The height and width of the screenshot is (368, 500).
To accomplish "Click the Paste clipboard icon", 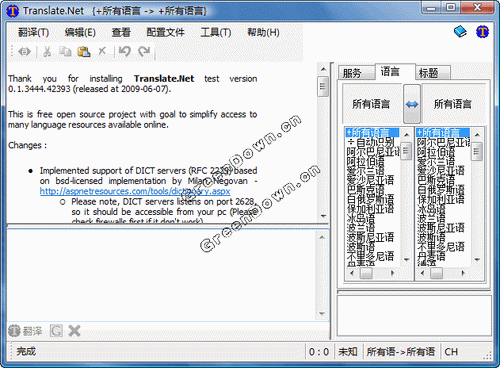I will pos(84,51).
